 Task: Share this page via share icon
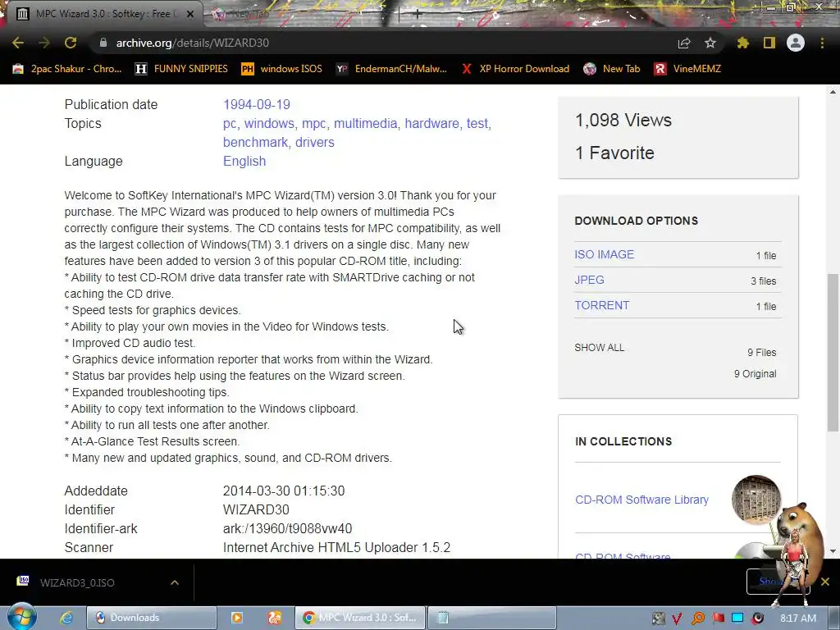click(x=683, y=43)
